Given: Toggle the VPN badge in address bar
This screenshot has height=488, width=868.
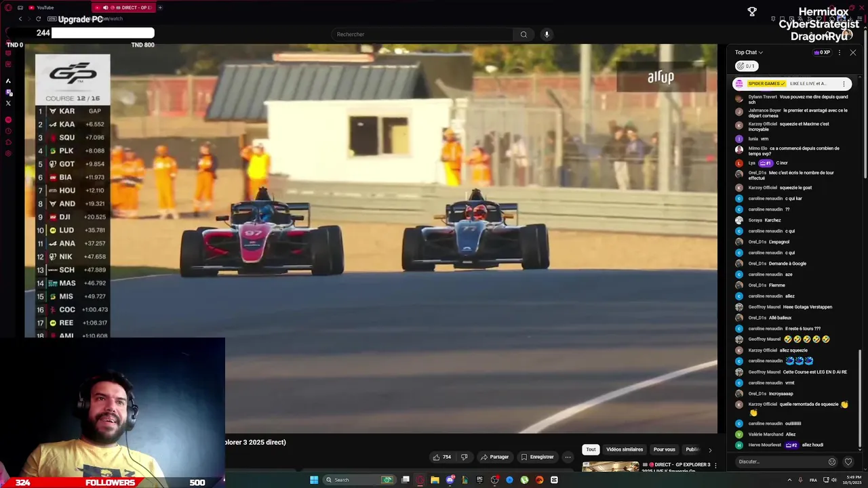Looking at the screenshot, I should 52,19.
